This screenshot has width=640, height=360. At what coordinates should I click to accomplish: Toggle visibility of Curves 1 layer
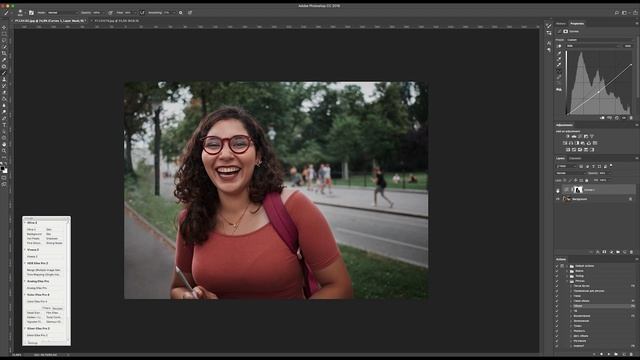click(x=558, y=190)
